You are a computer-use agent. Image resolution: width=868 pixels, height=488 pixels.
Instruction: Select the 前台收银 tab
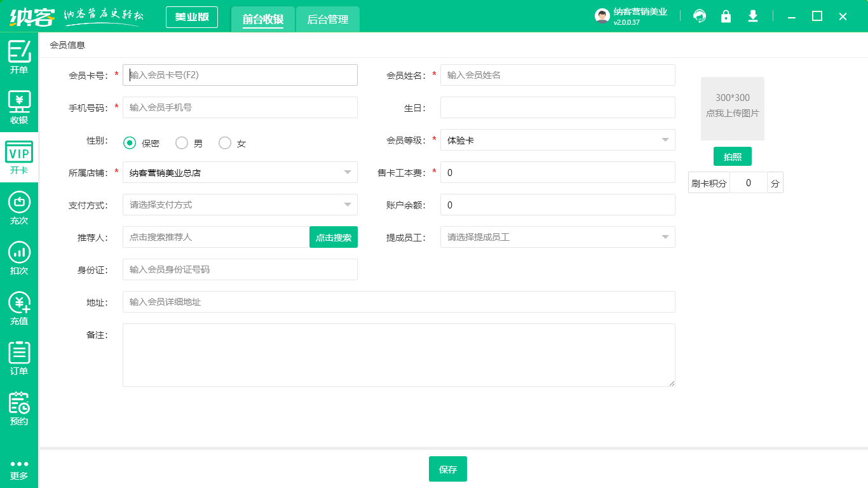pyautogui.click(x=263, y=19)
